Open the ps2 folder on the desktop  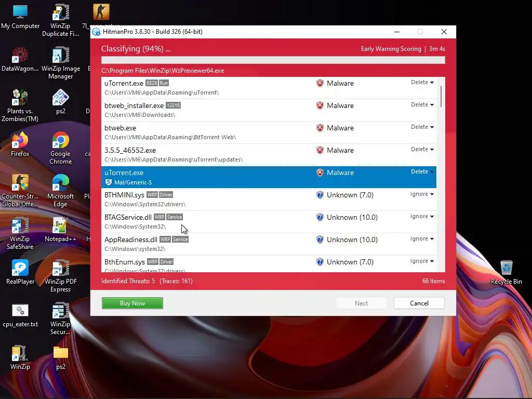click(60, 357)
